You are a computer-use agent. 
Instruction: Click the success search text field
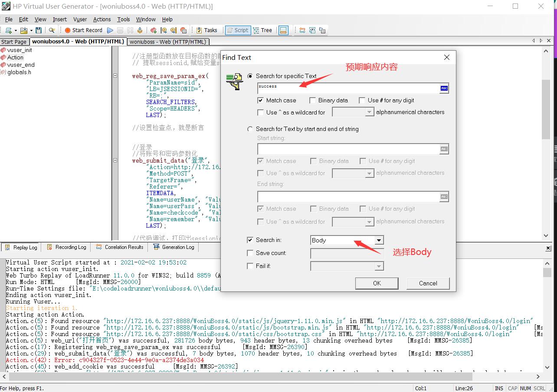coord(348,88)
